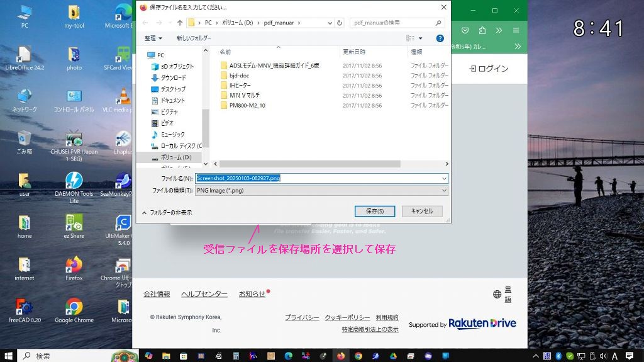Screen dimensions: 644x362
Task: Expand path after PC in breadcrumb
Action: [x=217, y=23]
